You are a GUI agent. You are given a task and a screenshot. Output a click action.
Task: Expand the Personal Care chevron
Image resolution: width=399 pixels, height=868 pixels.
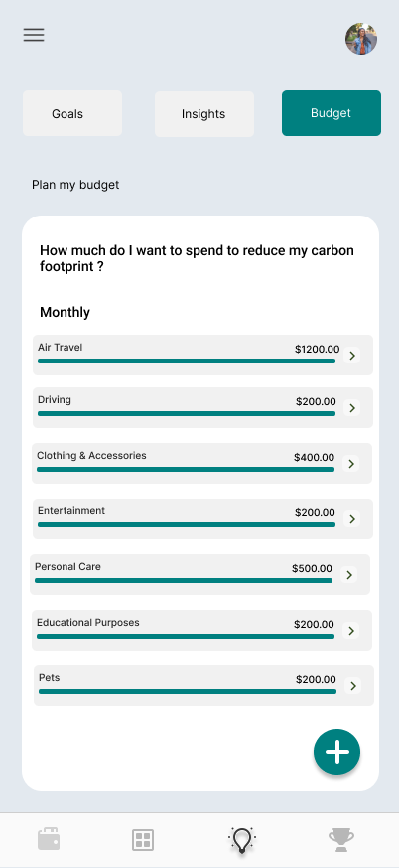pyautogui.click(x=348, y=575)
